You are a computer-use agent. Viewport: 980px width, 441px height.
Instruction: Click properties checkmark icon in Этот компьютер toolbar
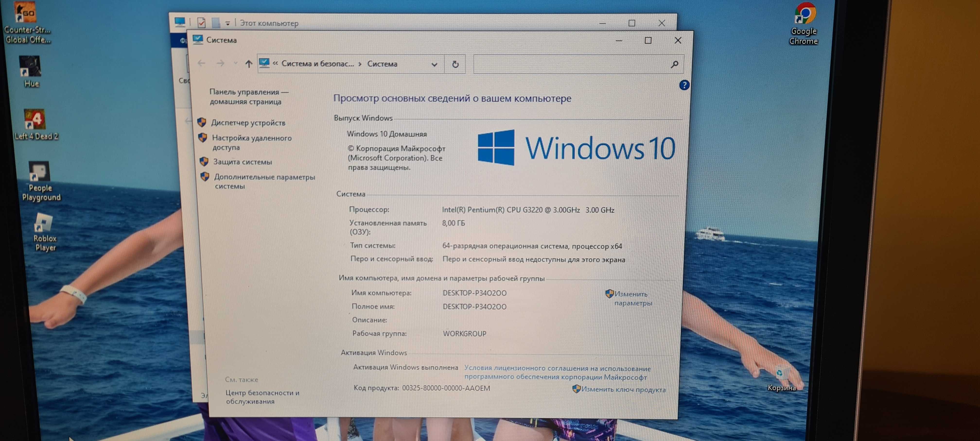pos(202,23)
